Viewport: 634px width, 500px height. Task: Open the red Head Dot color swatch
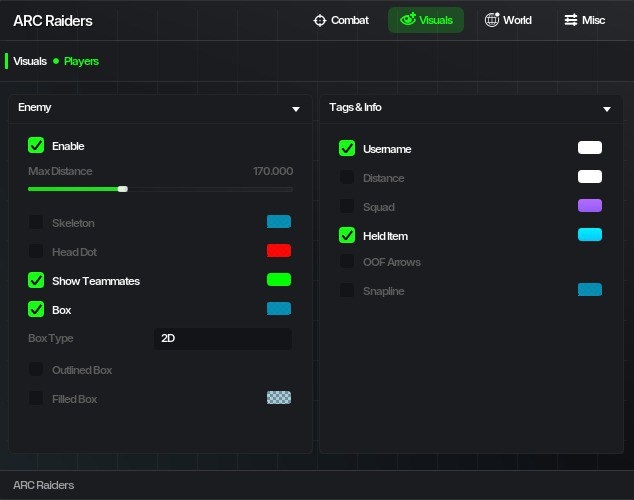tap(279, 251)
